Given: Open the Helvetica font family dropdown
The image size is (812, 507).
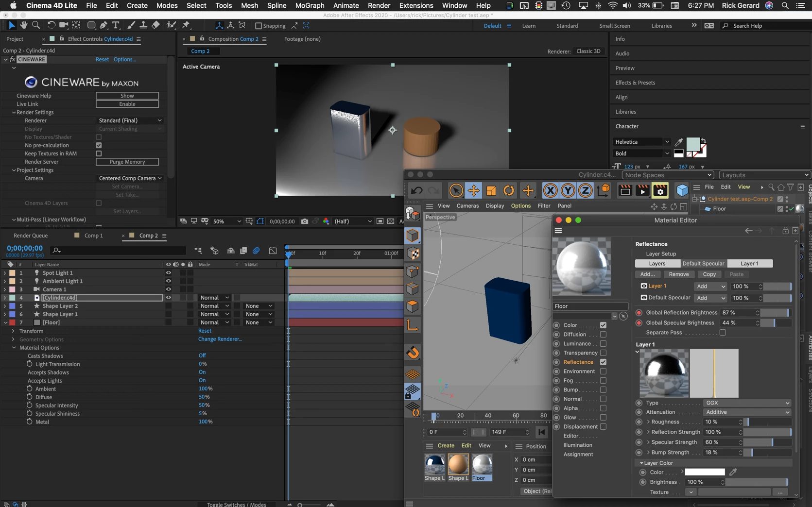Looking at the screenshot, I should 641,142.
